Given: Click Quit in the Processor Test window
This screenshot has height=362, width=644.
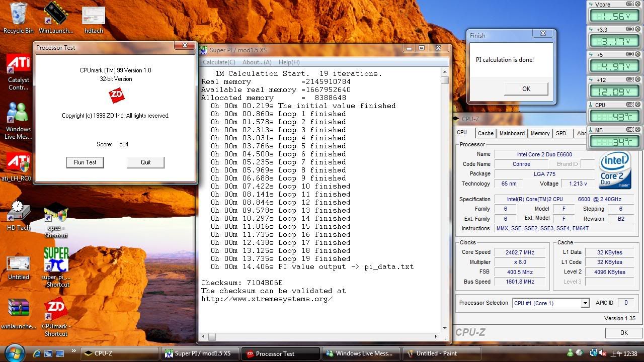Looking at the screenshot, I should pyautogui.click(x=145, y=162).
